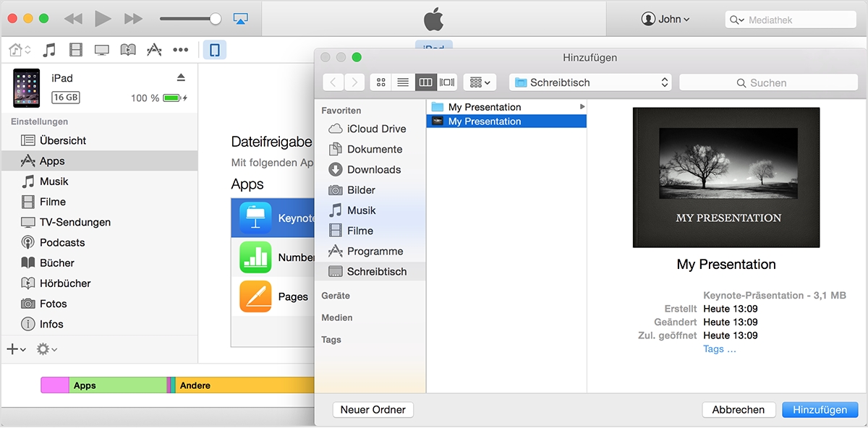Click the green Apps storage segment
868x428 pixels.
click(x=118, y=385)
